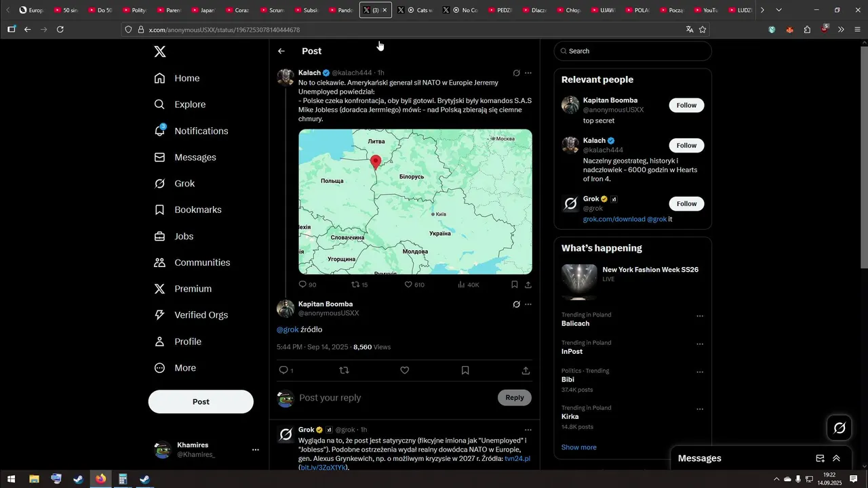Repost Kapitan Boomba's post
Image resolution: width=868 pixels, height=488 pixels.
[344, 370]
